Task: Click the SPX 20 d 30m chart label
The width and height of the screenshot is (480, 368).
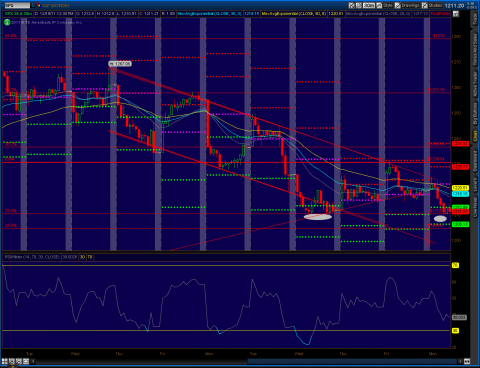Action: 18,14
